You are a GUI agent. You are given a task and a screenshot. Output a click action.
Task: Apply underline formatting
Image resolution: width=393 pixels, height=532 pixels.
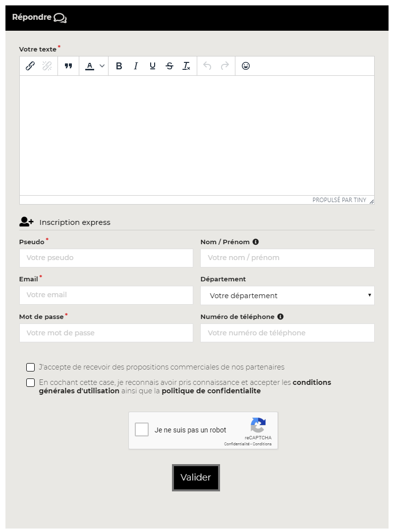pyautogui.click(x=153, y=66)
